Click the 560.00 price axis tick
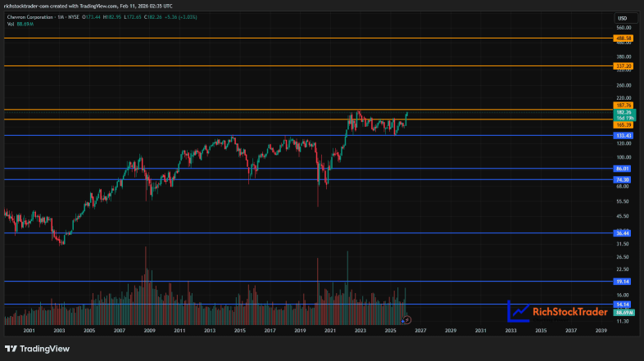Image resolution: width=644 pixels, height=361 pixels. point(623,28)
